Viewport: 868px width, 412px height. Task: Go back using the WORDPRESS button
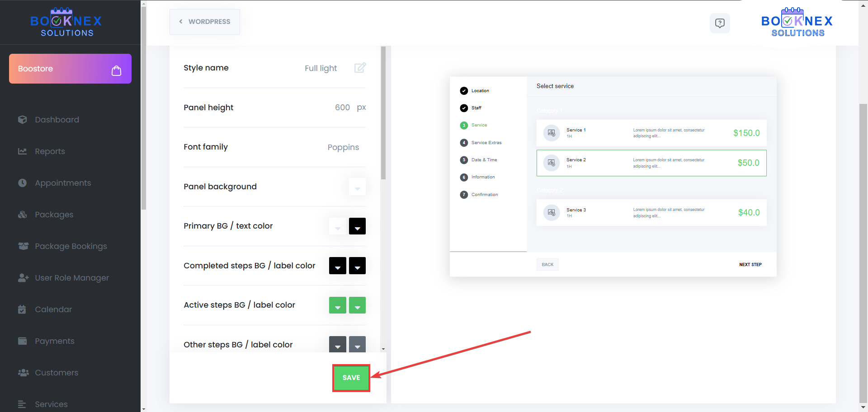(x=205, y=22)
